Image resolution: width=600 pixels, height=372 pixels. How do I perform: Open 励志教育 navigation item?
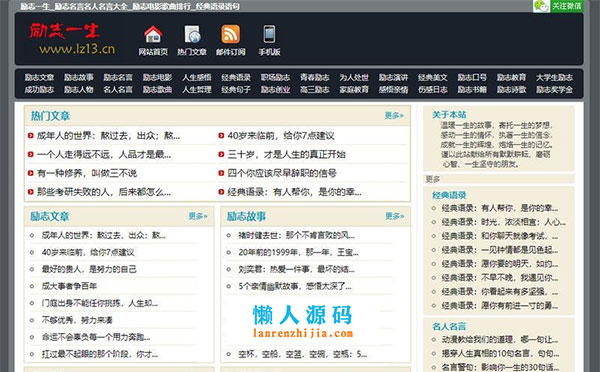(512, 77)
